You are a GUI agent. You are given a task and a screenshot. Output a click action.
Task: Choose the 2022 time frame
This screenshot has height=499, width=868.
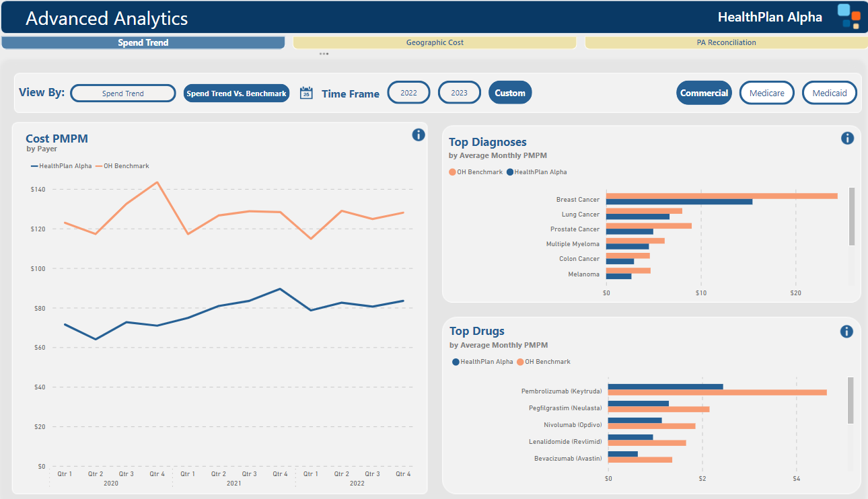[x=408, y=93]
